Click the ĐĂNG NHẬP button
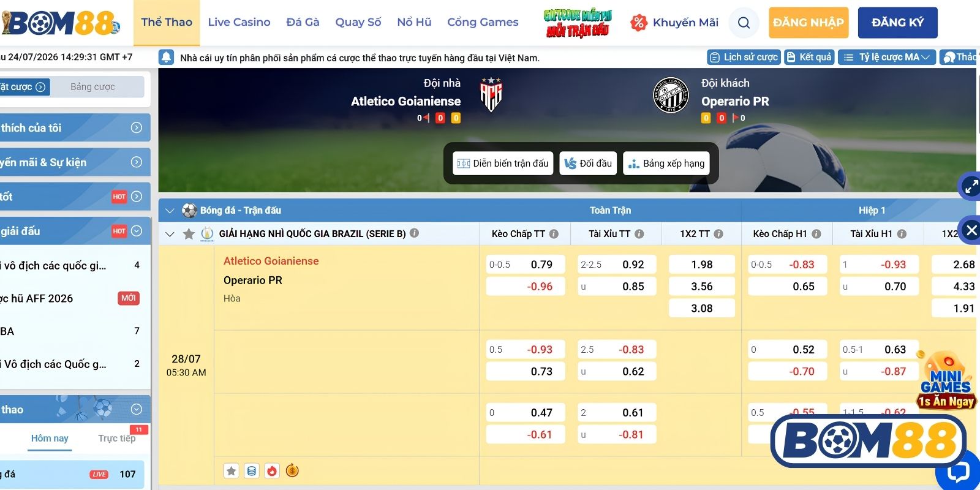Viewport: 980px width, 490px height. (809, 23)
